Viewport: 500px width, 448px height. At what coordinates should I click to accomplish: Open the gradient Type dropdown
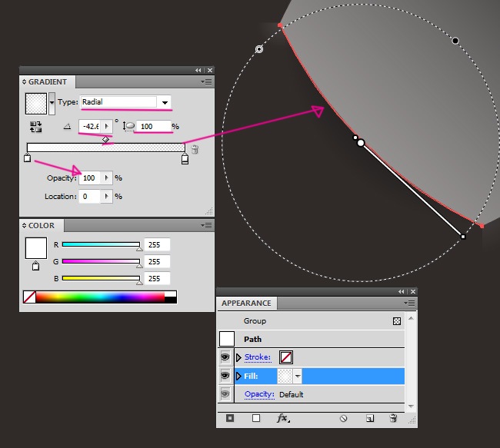(163, 102)
